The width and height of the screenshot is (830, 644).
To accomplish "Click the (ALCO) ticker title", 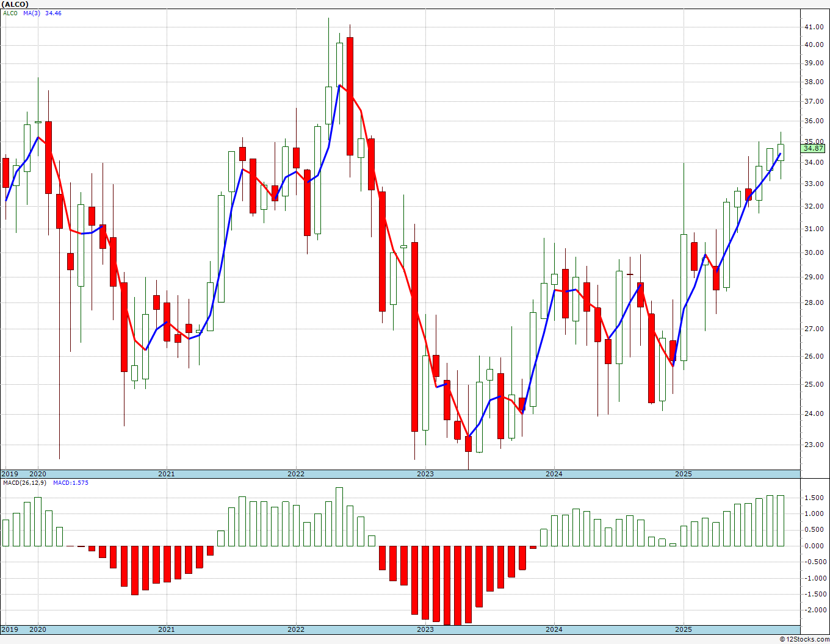I will (15, 4).
